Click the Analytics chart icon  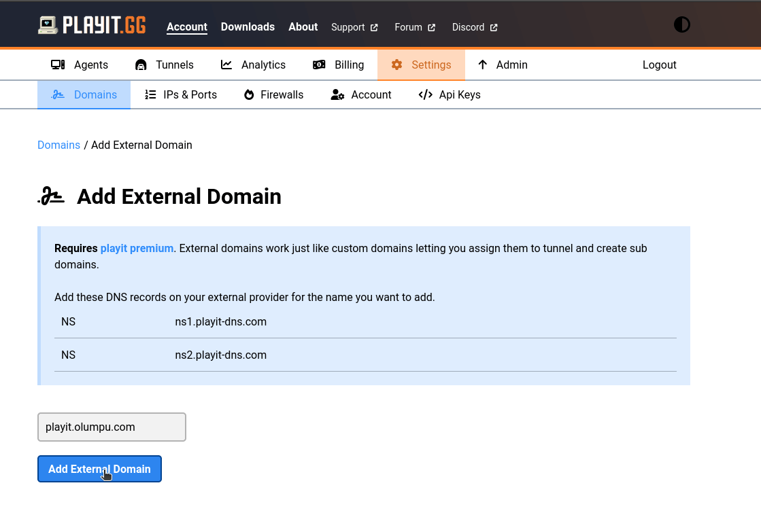[225, 65]
